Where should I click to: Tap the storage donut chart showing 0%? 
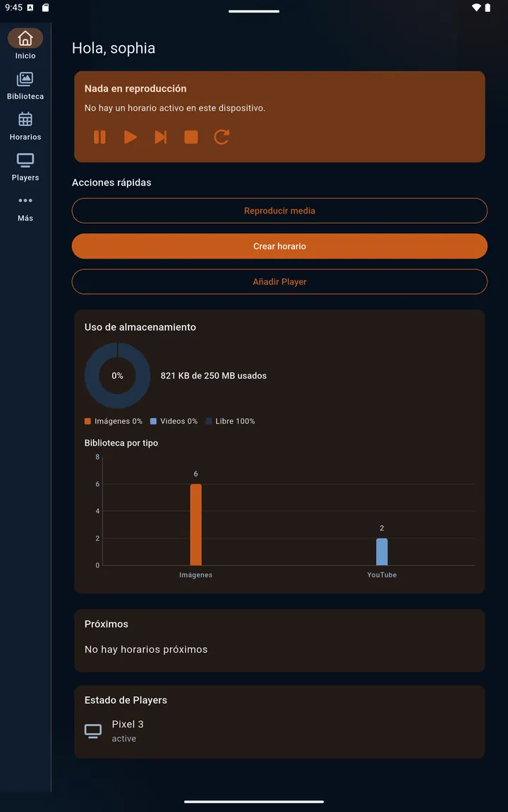(x=118, y=376)
